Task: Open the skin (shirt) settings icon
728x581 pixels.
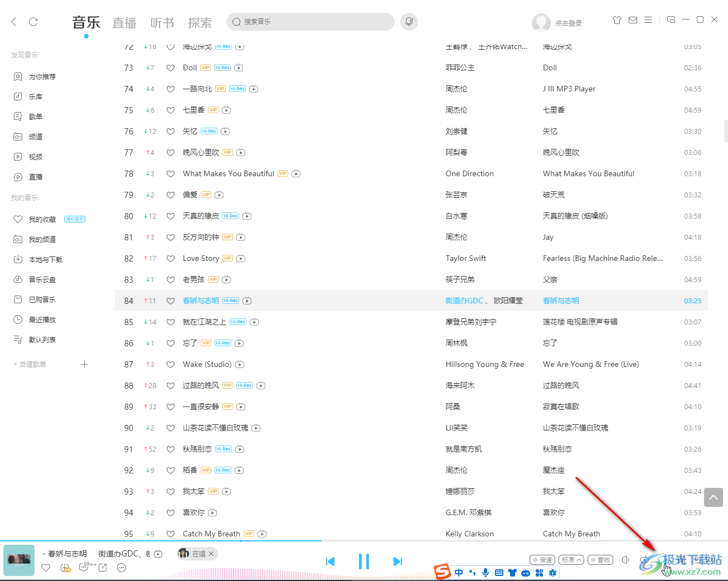Action: (617, 20)
